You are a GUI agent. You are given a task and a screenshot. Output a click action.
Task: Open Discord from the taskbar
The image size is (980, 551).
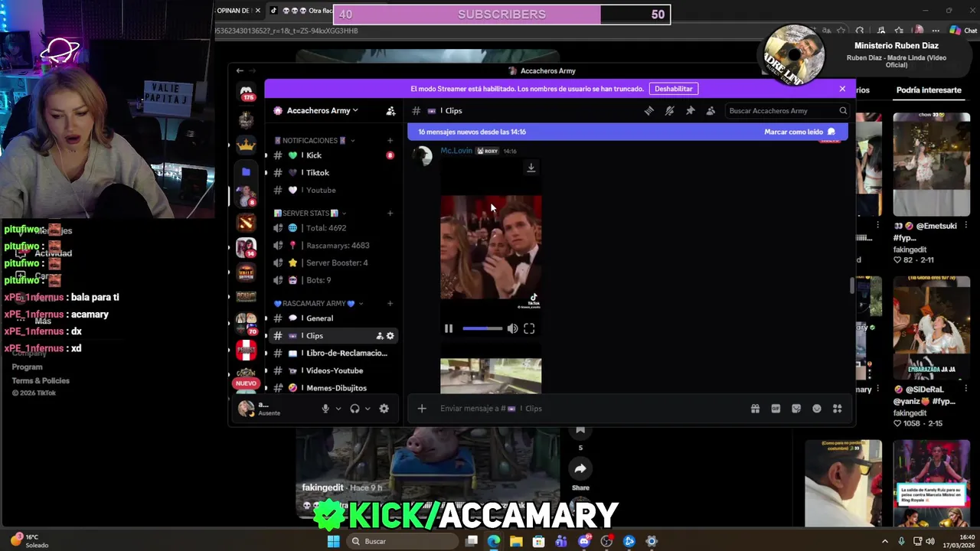[584, 541]
